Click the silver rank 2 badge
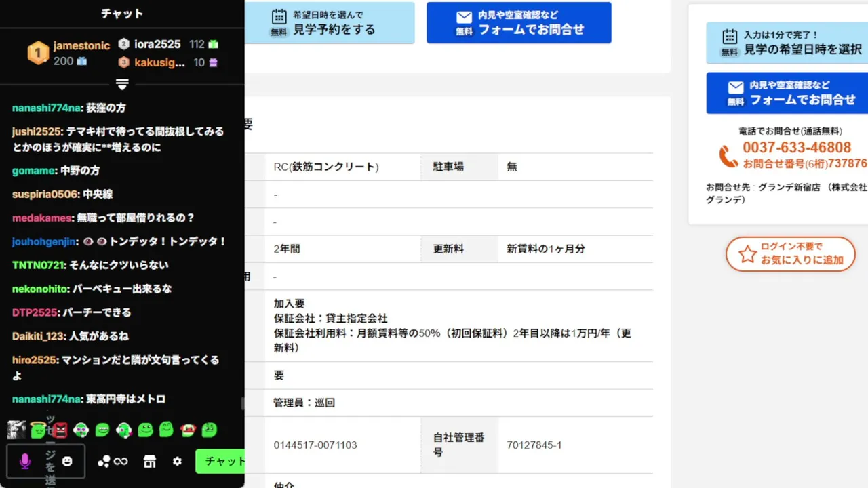Viewport: 868px width, 488px height. point(123,44)
